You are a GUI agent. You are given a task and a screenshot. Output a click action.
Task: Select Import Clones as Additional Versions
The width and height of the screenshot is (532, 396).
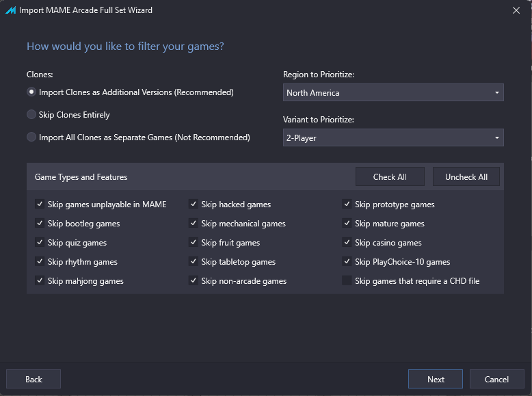(31, 92)
